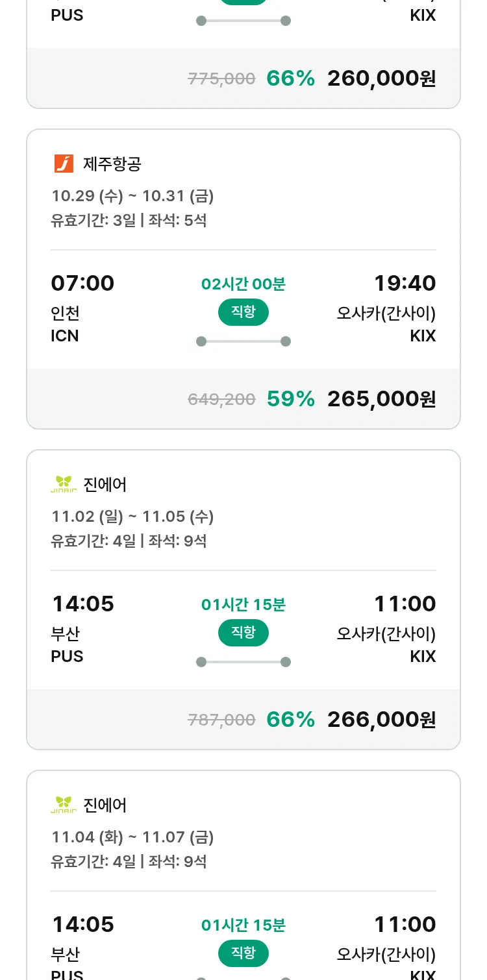Click the crossed-out 787,000 original price

pyautogui.click(x=221, y=720)
